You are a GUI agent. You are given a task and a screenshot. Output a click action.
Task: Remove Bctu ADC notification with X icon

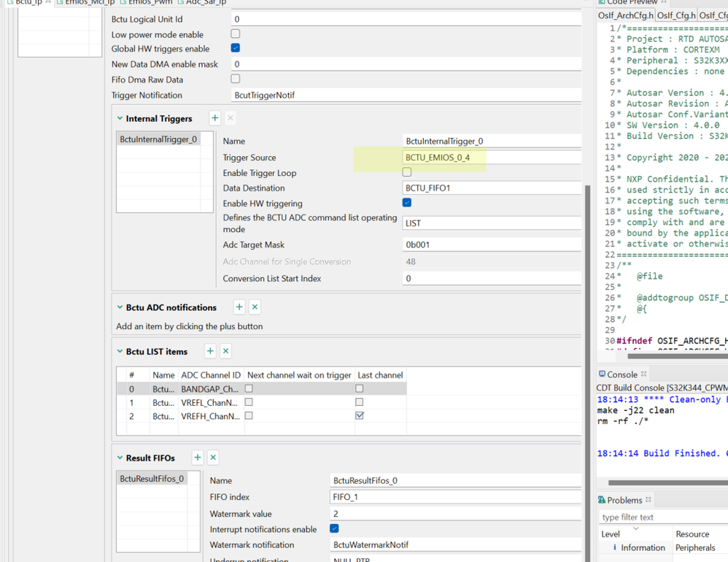pos(255,307)
